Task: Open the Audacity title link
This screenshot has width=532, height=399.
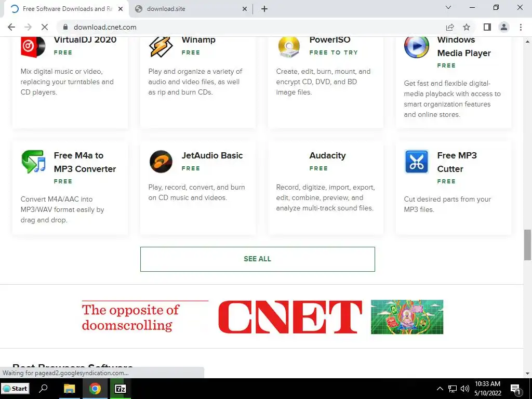Action: (x=327, y=155)
